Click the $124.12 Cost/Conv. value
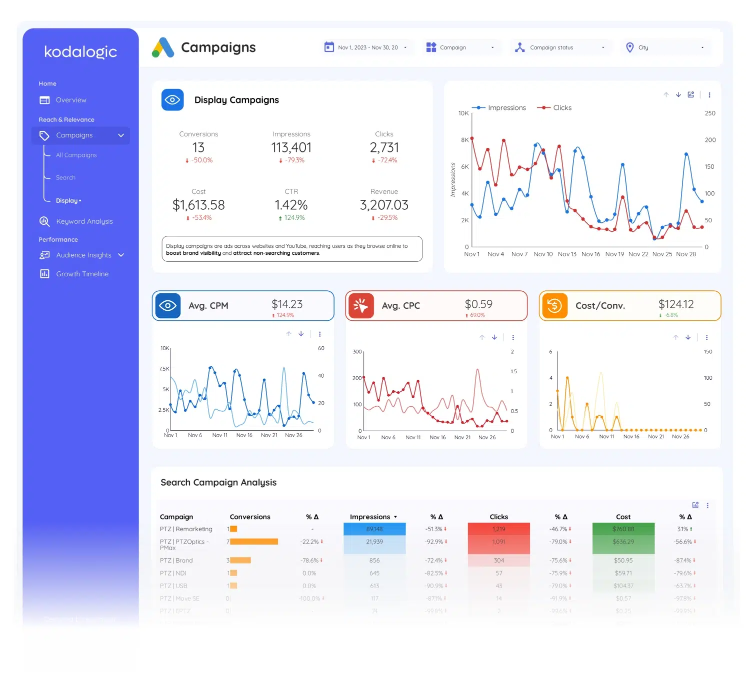Viewport: 750px width, 700px height. [676, 304]
